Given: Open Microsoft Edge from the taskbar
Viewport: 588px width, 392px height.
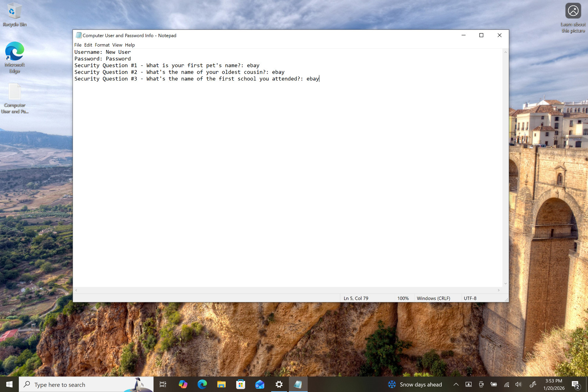Looking at the screenshot, I should (x=202, y=384).
